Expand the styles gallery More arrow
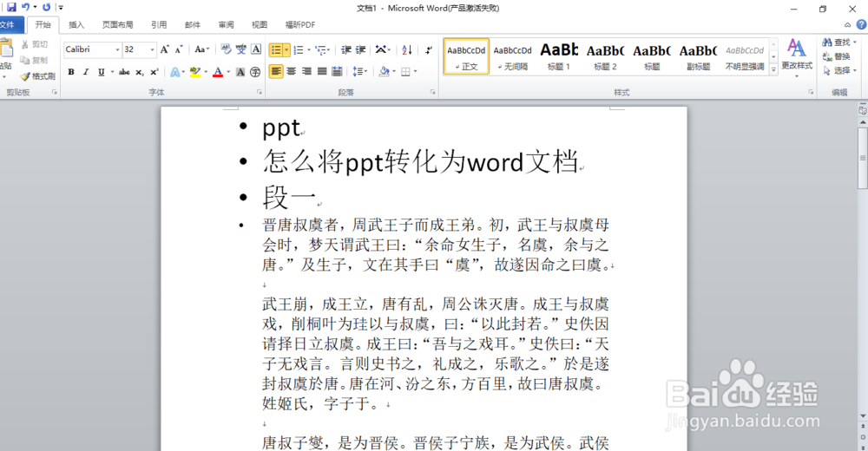Screen dimensions: 868x451 point(774,69)
